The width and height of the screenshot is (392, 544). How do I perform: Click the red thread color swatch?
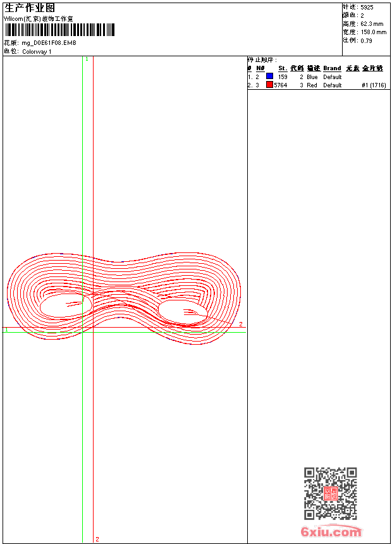click(x=269, y=85)
